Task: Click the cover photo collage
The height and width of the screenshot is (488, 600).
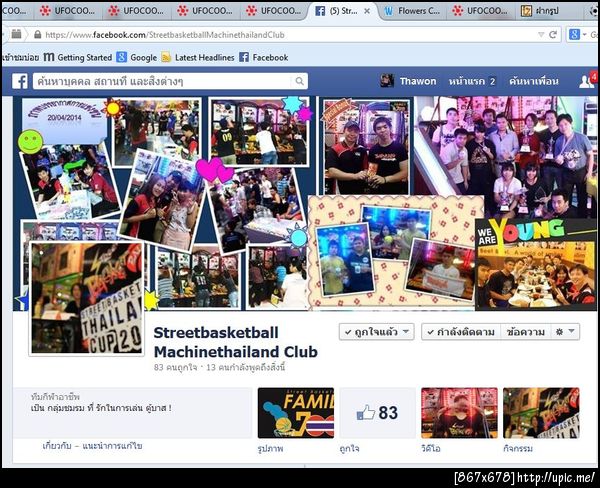Action: (x=305, y=203)
